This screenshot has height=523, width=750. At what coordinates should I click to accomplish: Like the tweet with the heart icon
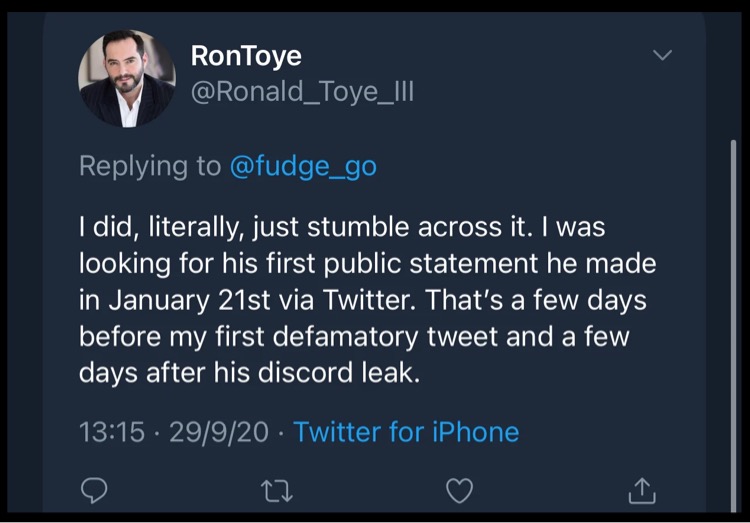click(459, 490)
